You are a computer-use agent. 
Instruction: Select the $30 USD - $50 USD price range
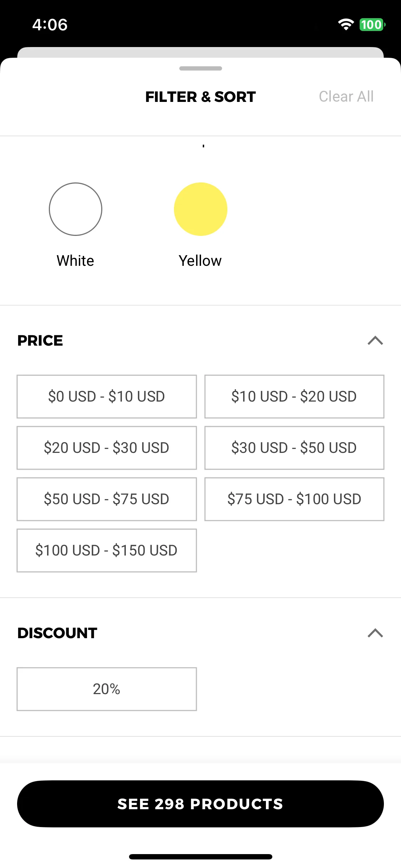[294, 448]
